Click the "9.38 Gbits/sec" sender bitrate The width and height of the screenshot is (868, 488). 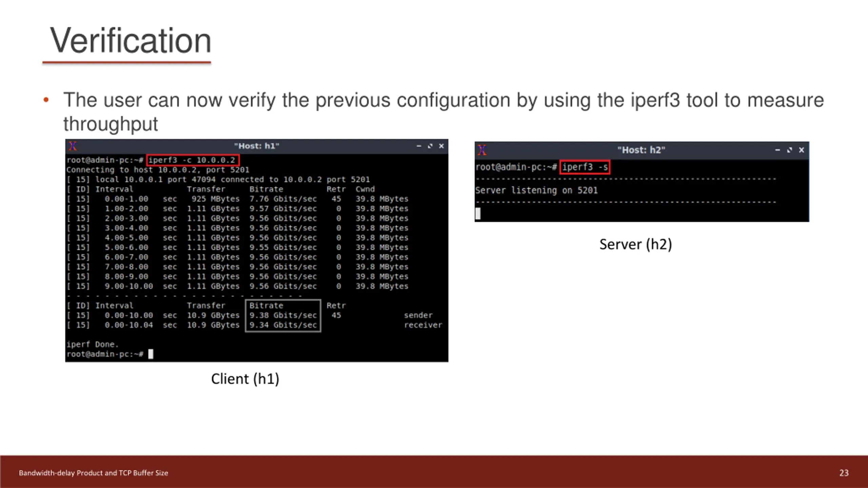click(283, 316)
